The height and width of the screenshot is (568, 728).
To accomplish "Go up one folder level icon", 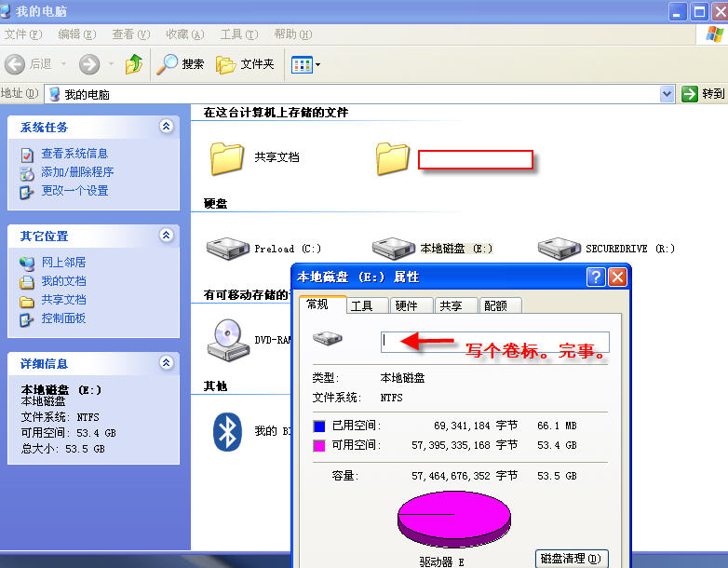I will click(x=134, y=64).
